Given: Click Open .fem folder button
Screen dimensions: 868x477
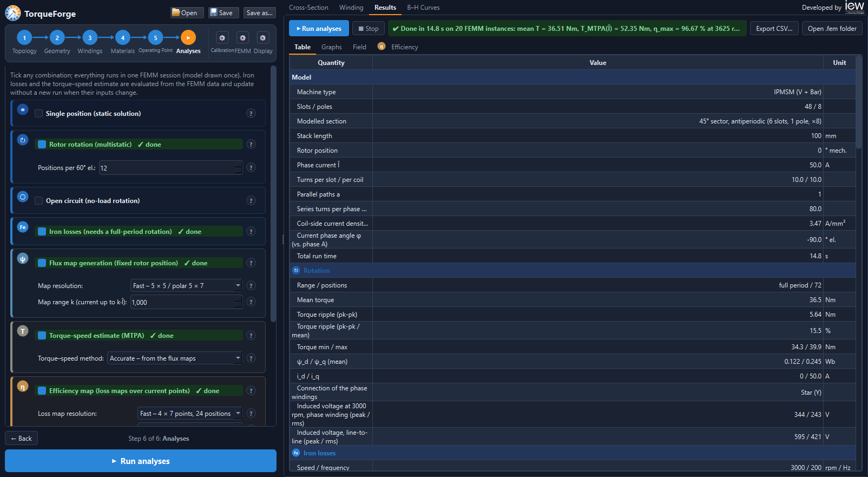Looking at the screenshot, I should pos(832,29).
